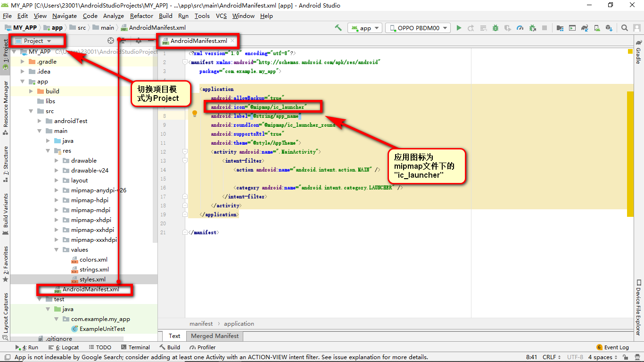Screen dimensions: 644x362
Task: Start debugging with the Debug icon
Action: 495,28
